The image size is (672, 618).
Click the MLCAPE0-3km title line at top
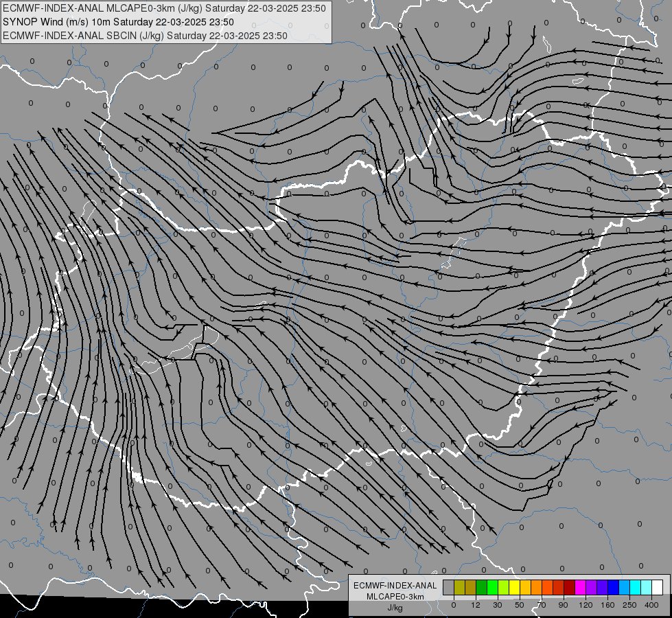point(164,8)
